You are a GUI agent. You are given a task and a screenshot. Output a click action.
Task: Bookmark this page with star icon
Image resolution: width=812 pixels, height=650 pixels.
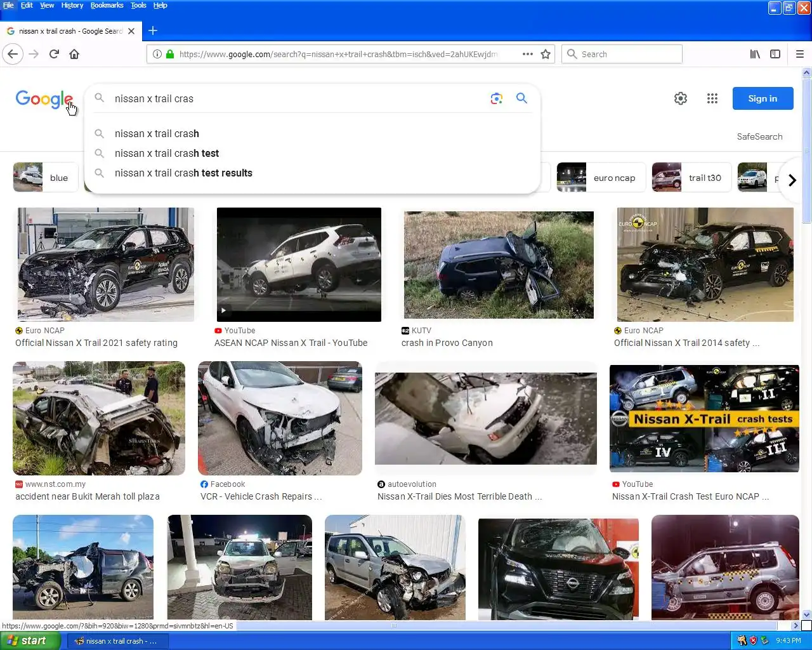click(546, 54)
